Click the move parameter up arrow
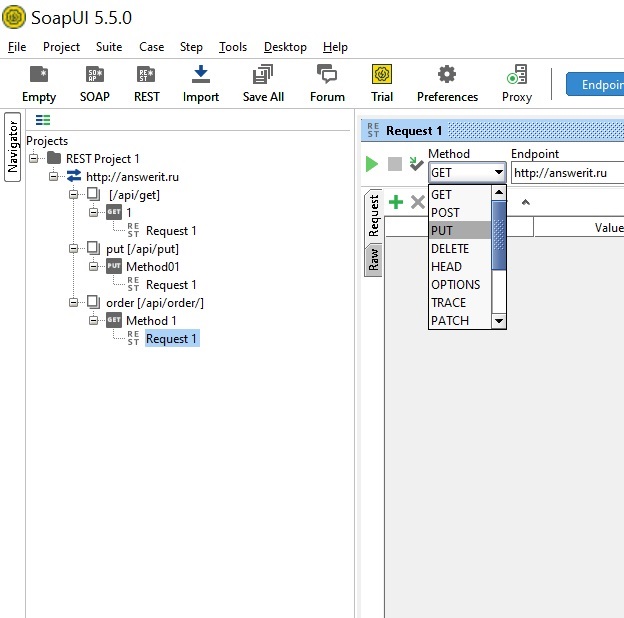The image size is (624, 618). click(x=526, y=202)
